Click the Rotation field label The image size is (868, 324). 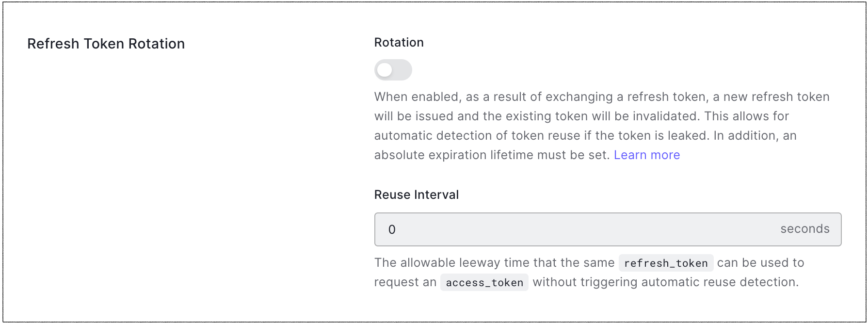[399, 42]
